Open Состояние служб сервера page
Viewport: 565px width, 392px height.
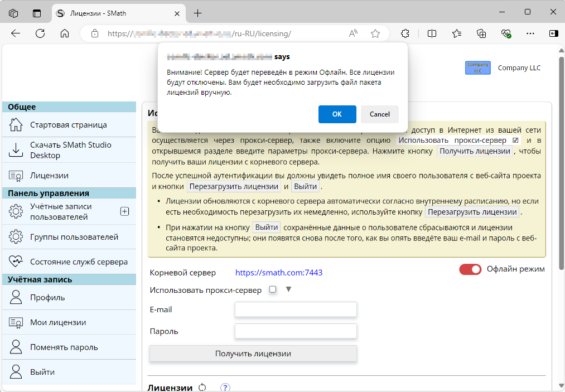79,262
